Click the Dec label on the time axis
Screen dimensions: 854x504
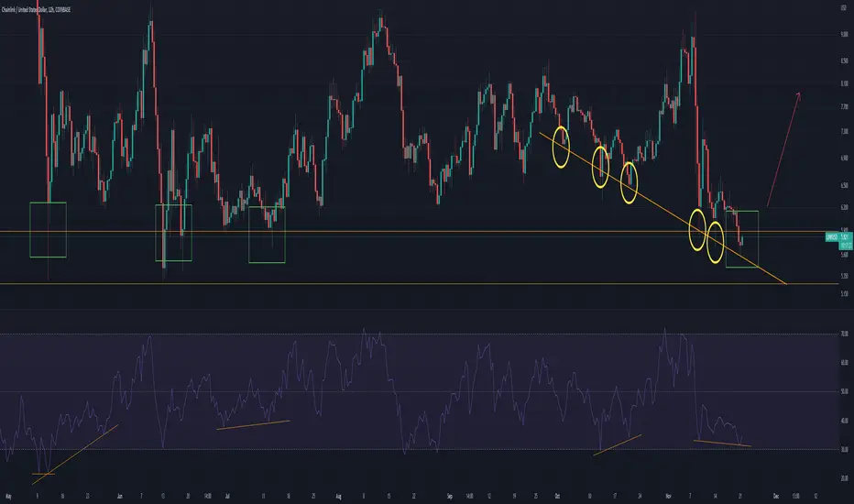tap(776, 497)
